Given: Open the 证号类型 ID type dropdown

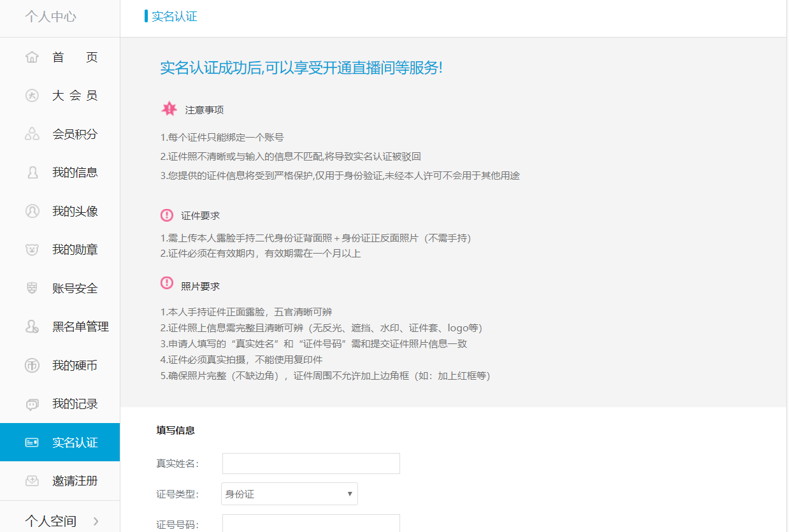Looking at the screenshot, I should [x=289, y=494].
